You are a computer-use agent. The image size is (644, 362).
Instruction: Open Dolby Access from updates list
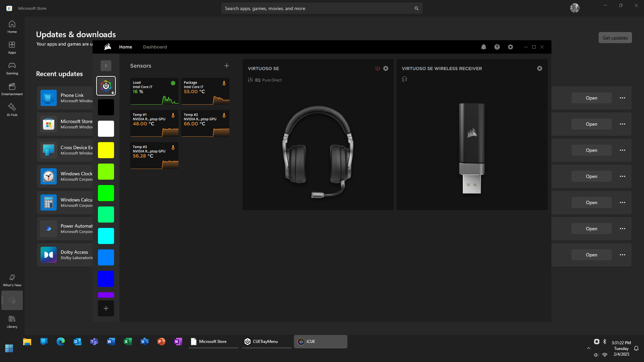[591, 255]
